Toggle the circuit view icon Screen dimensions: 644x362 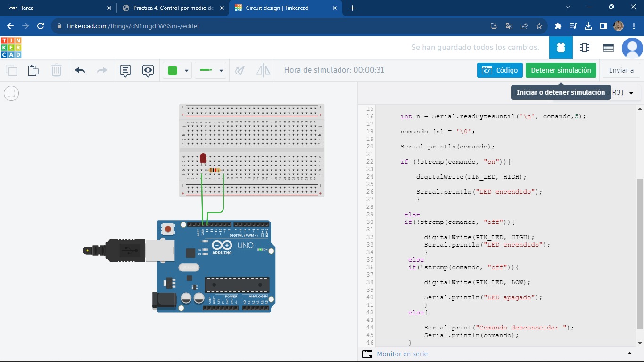point(561,48)
